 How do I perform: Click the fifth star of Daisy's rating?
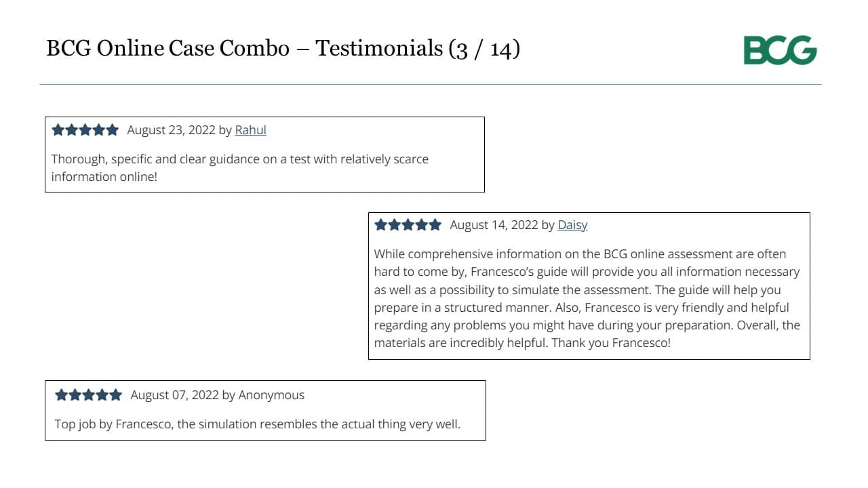(435, 224)
